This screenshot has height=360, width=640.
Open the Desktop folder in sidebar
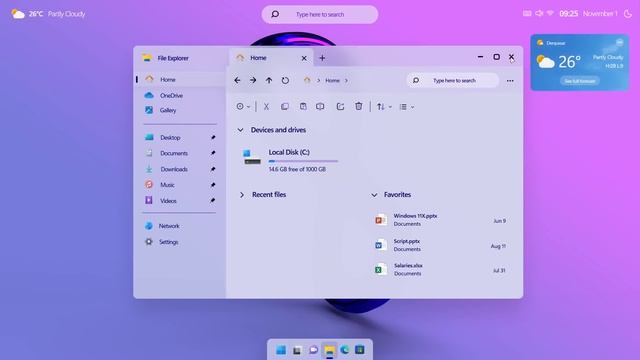tap(170, 138)
